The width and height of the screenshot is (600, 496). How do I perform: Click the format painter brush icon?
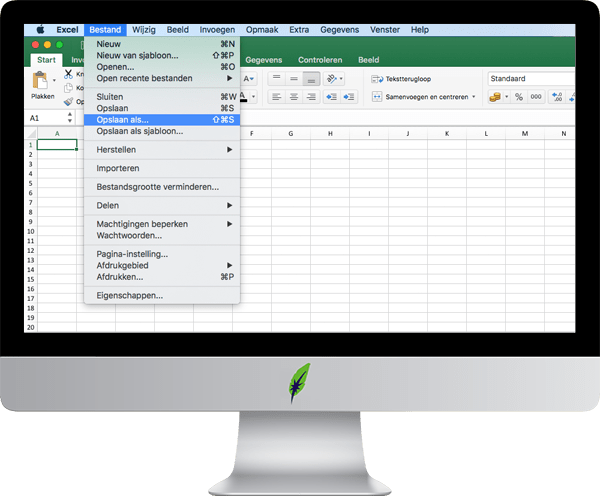coord(68,101)
